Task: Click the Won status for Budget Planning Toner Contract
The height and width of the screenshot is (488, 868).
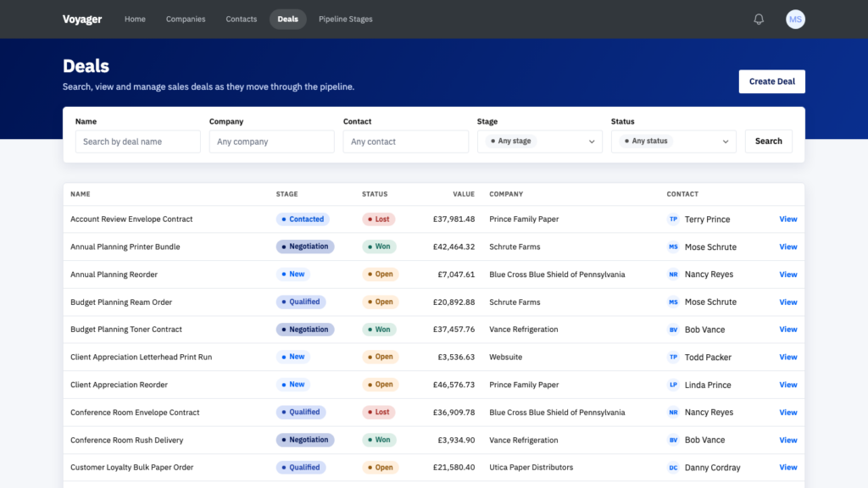Action: pos(379,330)
